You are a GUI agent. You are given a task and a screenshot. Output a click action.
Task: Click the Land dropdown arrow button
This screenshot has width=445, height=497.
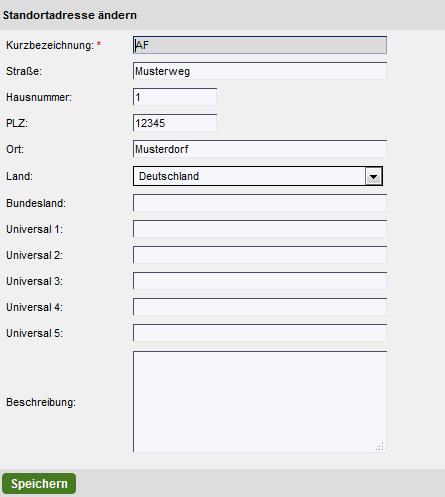tap(373, 176)
